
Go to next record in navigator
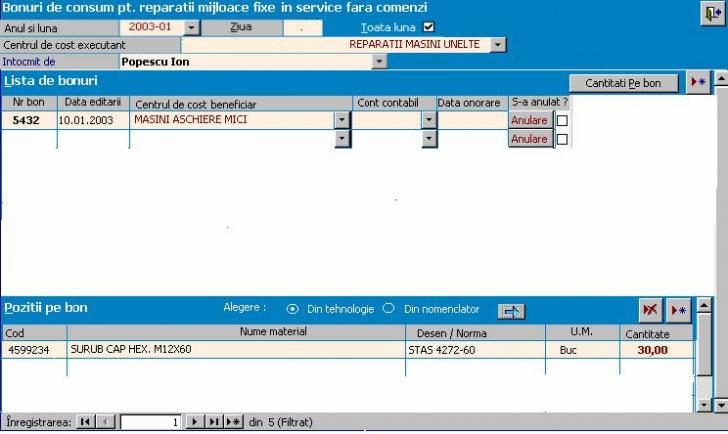[195, 422]
